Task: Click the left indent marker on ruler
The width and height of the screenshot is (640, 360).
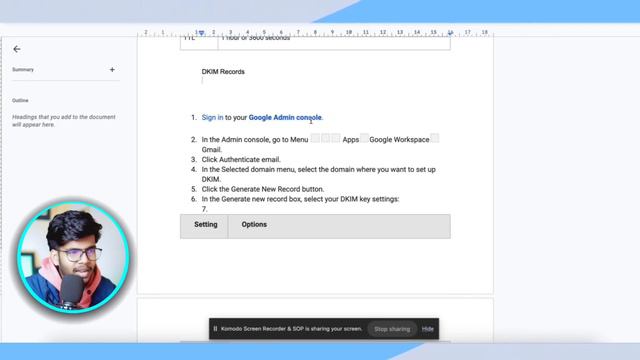Action: [x=201, y=33]
